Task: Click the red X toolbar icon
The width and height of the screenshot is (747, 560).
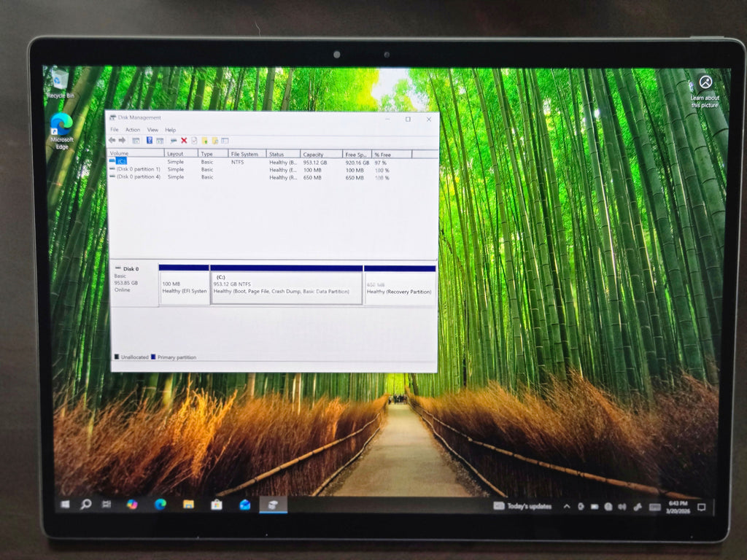Action: pos(184,140)
